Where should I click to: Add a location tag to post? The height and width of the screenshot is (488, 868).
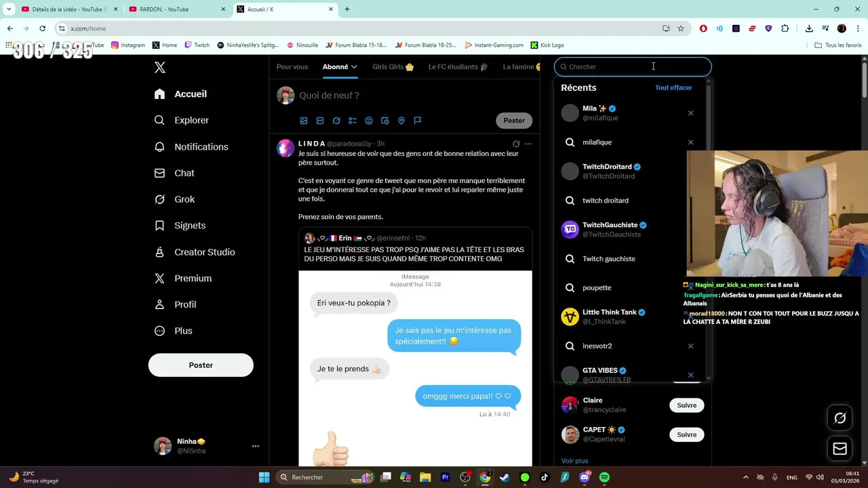(x=401, y=121)
